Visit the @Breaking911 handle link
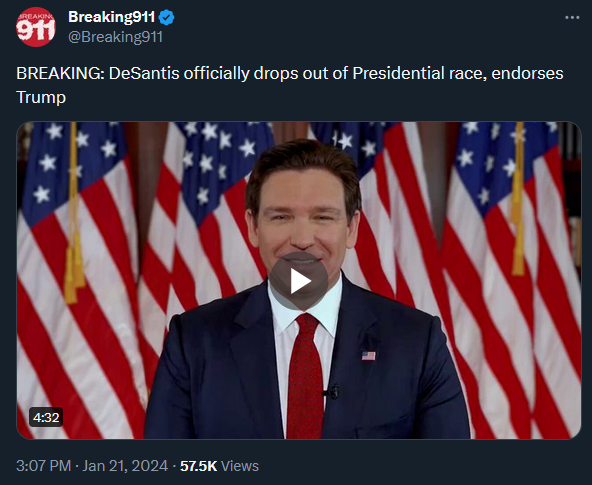The image size is (592, 485). (x=116, y=37)
